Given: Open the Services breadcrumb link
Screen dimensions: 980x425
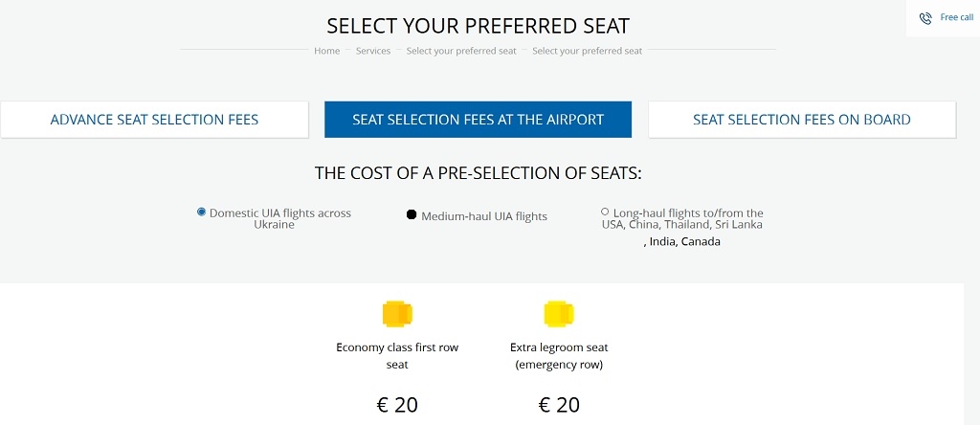Looking at the screenshot, I should point(373,52).
